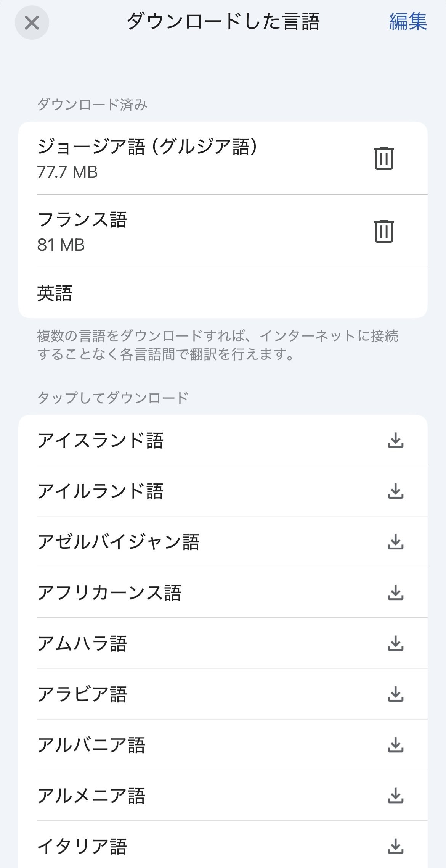Select the 英語 row
446x868 pixels.
(55, 293)
